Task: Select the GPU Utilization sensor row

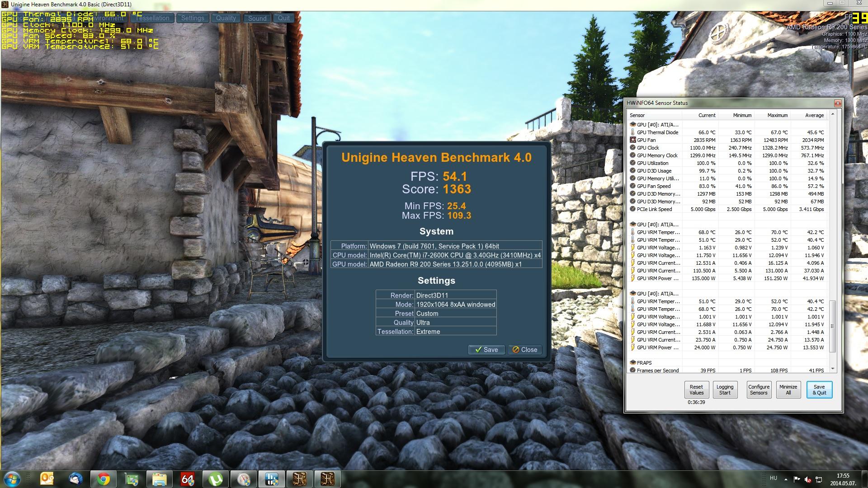Action: (x=727, y=163)
